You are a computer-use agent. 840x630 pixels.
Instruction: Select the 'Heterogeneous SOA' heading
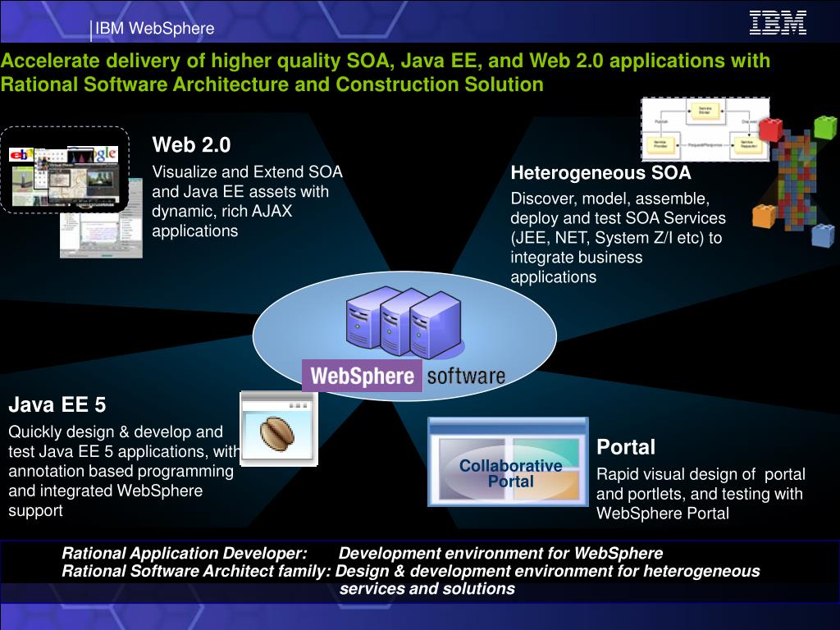tap(600, 172)
